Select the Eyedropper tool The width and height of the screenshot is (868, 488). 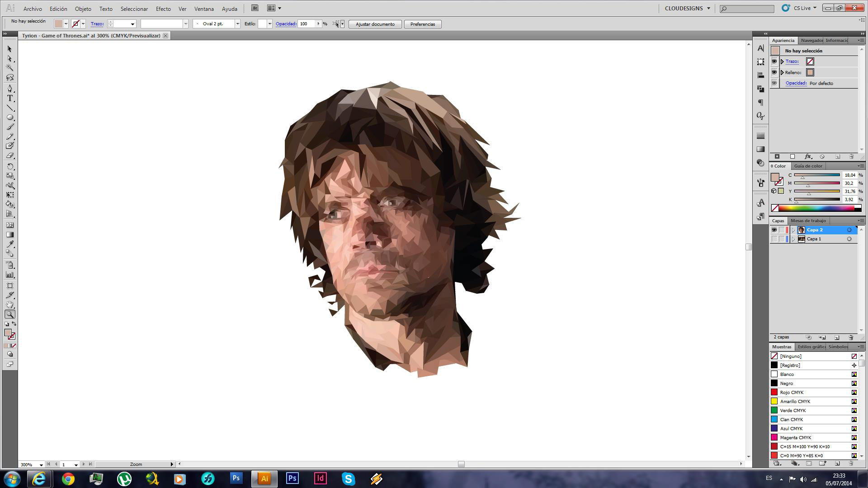tap(10, 244)
